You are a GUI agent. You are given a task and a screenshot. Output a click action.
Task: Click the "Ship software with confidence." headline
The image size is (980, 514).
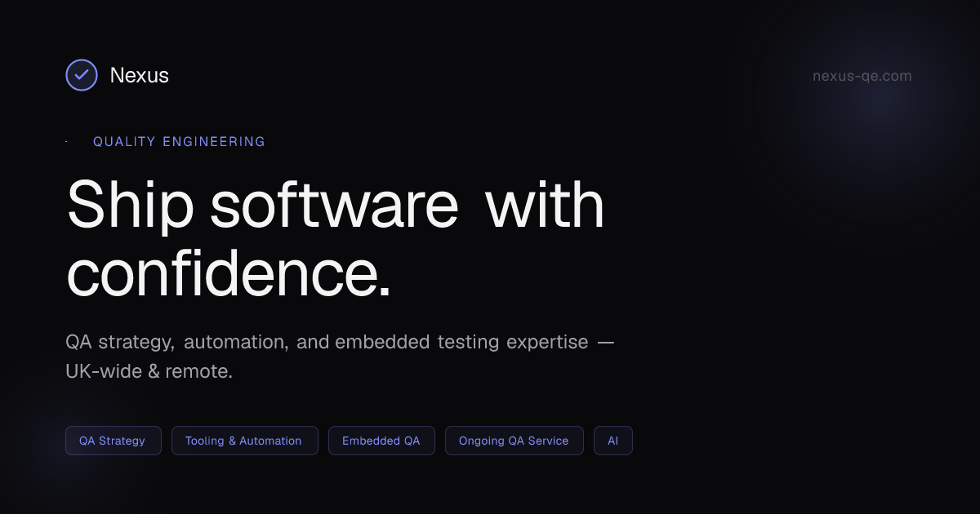tap(335, 238)
